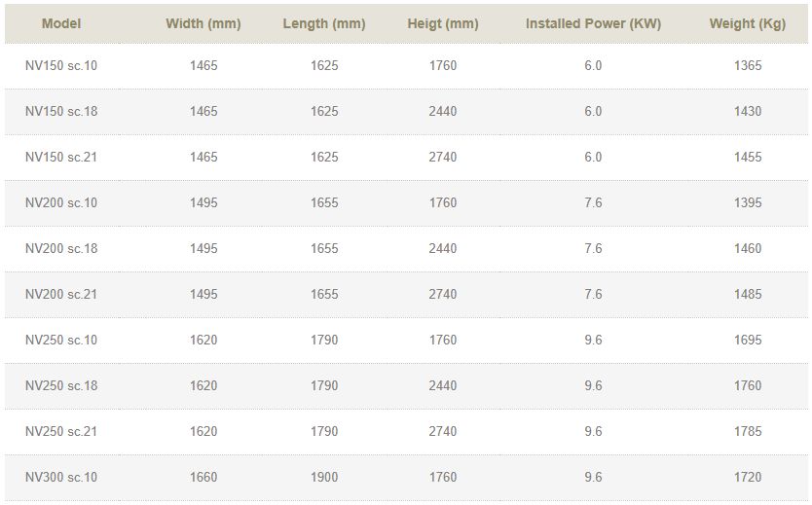Image resolution: width=812 pixels, height=505 pixels.
Task: Select the NV250 sc.18 model cell
Action: (x=61, y=386)
